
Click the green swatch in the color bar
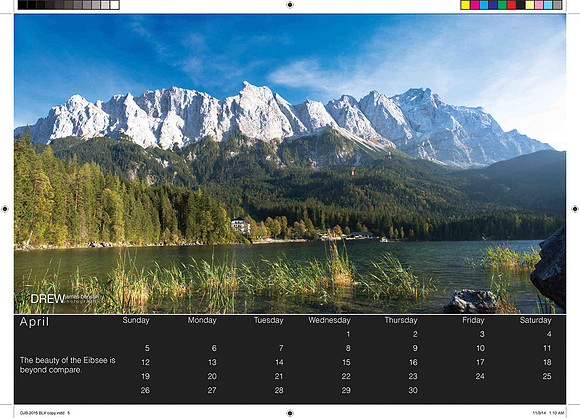click(x=502, y=5)
